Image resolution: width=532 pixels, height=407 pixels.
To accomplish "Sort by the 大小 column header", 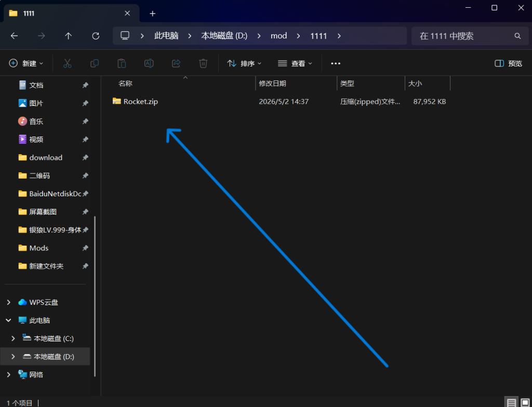I will pos(415,84).
